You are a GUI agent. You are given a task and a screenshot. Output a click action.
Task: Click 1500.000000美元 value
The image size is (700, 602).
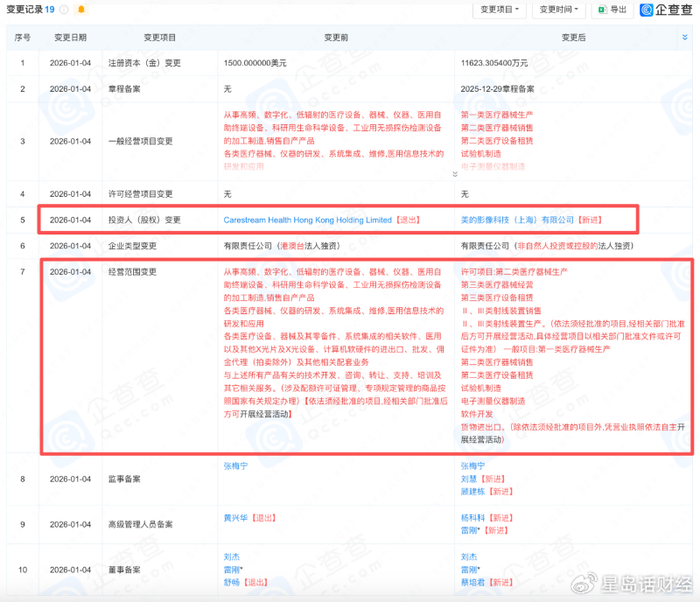click(255, 63)
